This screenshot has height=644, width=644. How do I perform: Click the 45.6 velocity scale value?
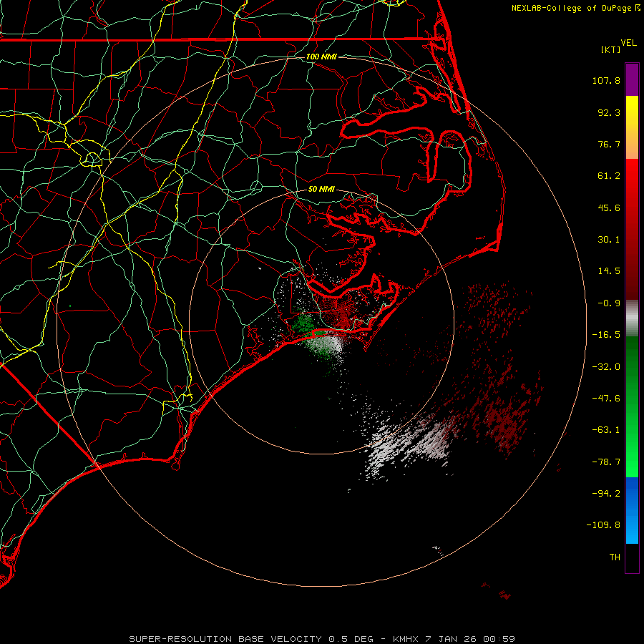[x=609, y=208]
